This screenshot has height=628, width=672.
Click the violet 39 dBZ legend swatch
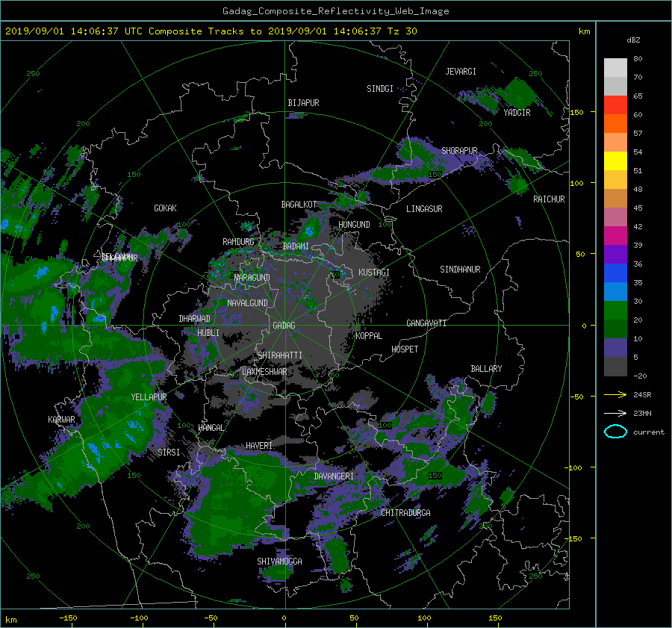click(615, 254)
